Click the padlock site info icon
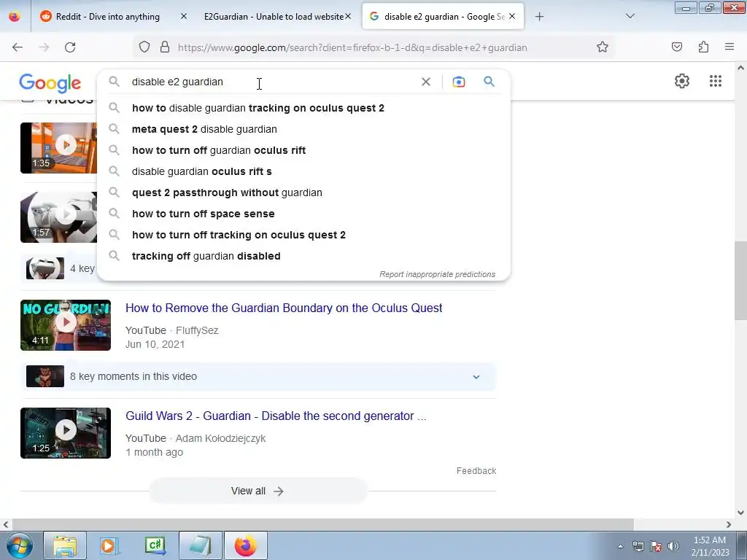The height and width of the screenshot is (560, 747). click(165, 47)
